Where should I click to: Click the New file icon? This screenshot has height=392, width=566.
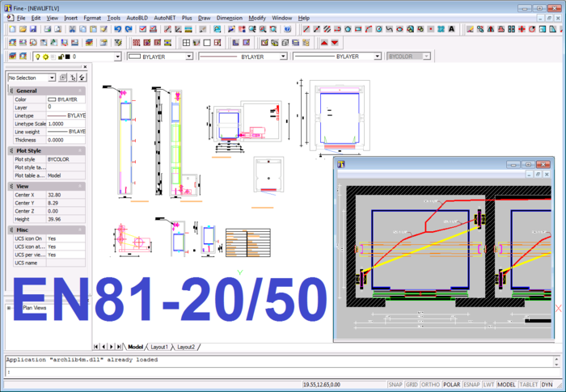(x=12, y=29)
